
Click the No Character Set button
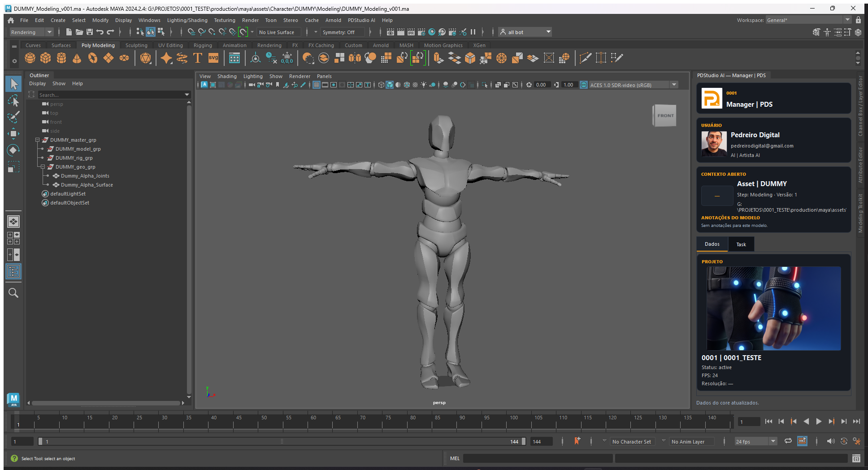click(x=632, y=442)
